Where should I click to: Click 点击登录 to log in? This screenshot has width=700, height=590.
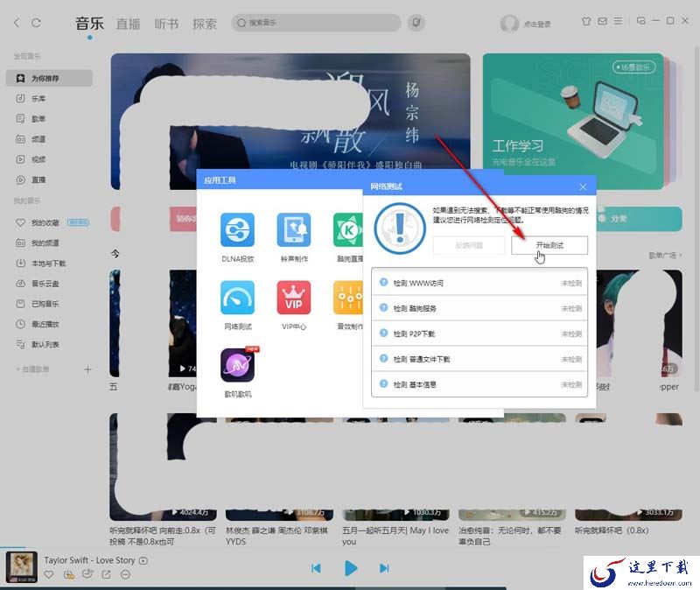click(537, 25)
